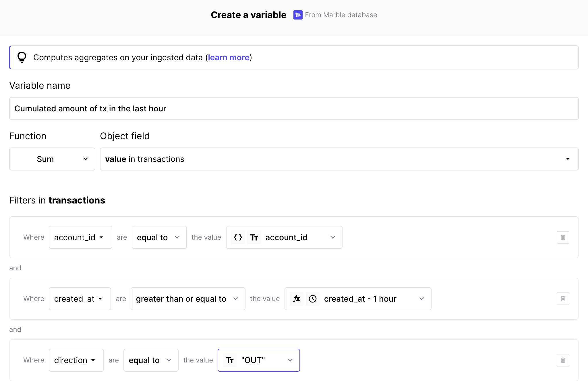Click the Marble database logo icon

click(x=298, y=15)
